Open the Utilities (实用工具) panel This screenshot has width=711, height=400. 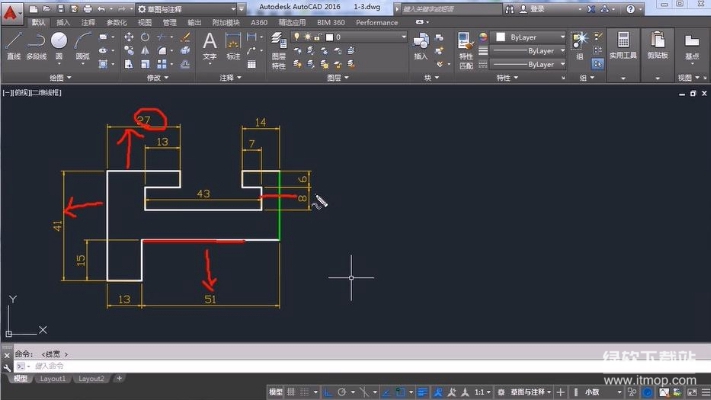623,45
